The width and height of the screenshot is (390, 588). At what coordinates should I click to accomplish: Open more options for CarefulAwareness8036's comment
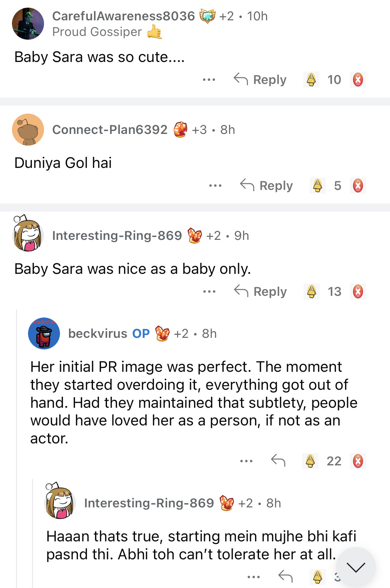click(209, 80)
